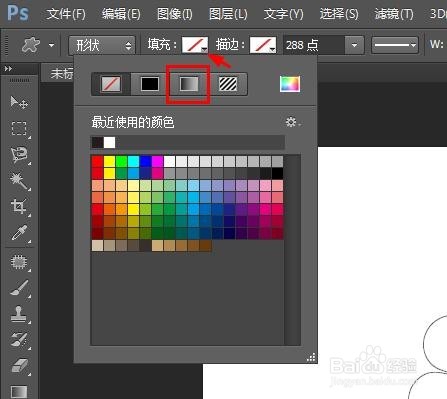Select the Spot Healing Brush tool
447x399 pixels.
19,262
